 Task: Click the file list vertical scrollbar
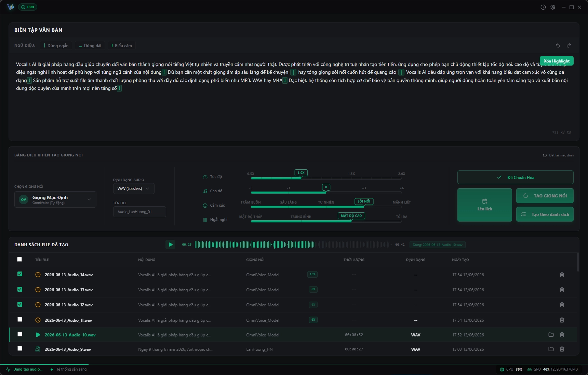(x=578, y=262)
